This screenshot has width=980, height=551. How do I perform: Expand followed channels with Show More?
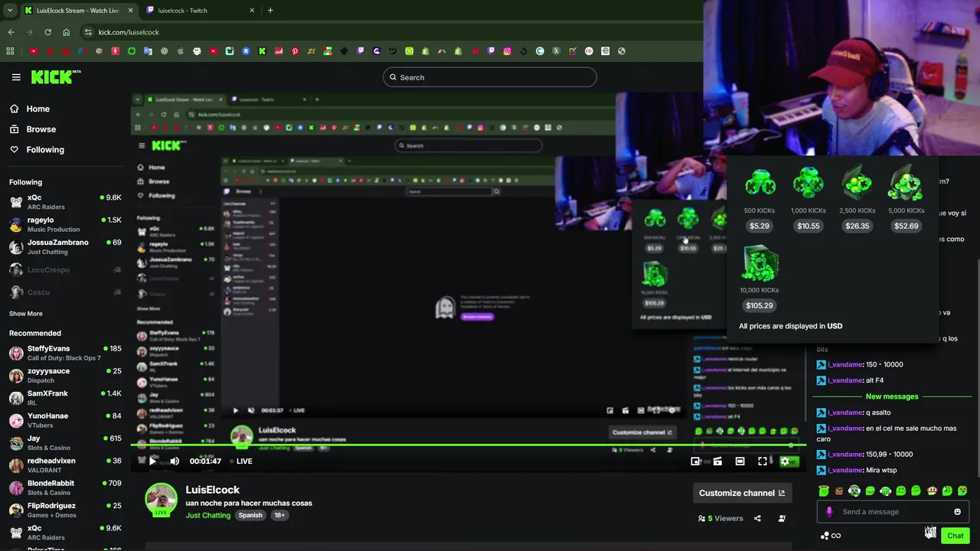[26, 314]
